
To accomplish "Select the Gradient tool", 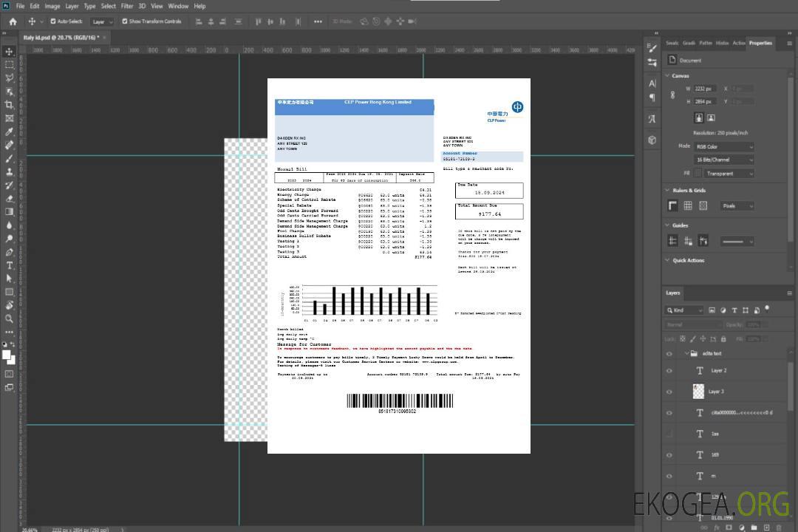I will click(9, 212).
